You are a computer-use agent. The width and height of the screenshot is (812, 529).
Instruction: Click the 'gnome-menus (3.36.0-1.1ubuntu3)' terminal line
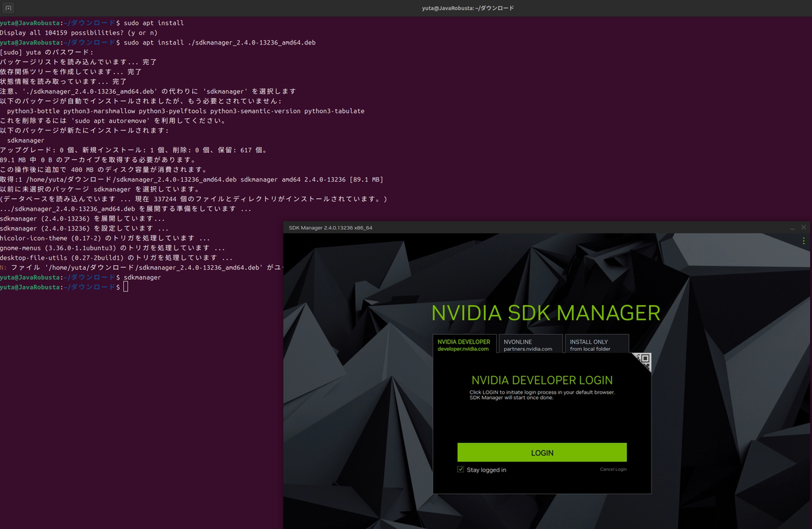[112, 248]
